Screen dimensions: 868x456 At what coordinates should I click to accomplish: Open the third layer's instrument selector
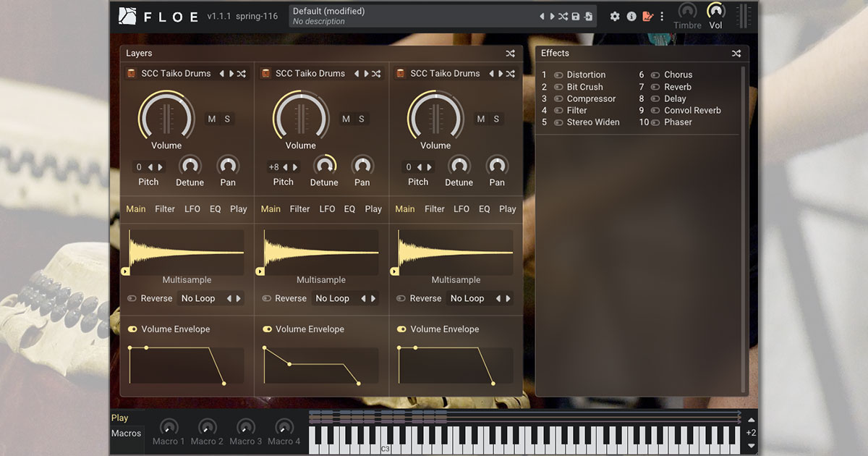point(445,74)
